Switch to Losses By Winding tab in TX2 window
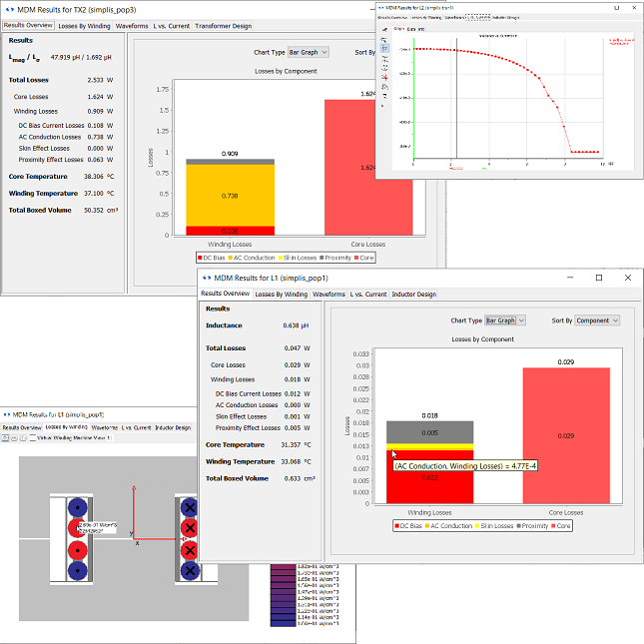The width and height of the screenshot is (644, 644). coord(85,26)
